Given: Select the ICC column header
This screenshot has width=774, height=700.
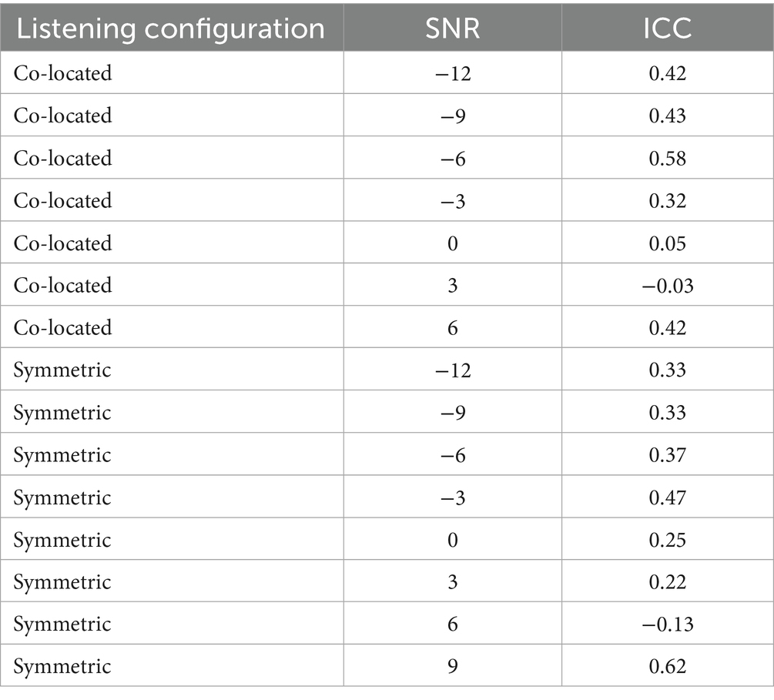Looking at the screenshot, I should click(x=667, y=28).
